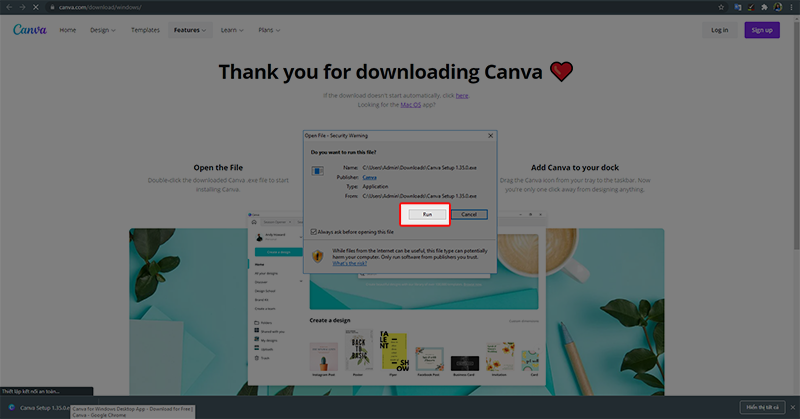Screen dimensions: 800x419
Task: Open the Canva publisher link
Action: pos(369,176)
